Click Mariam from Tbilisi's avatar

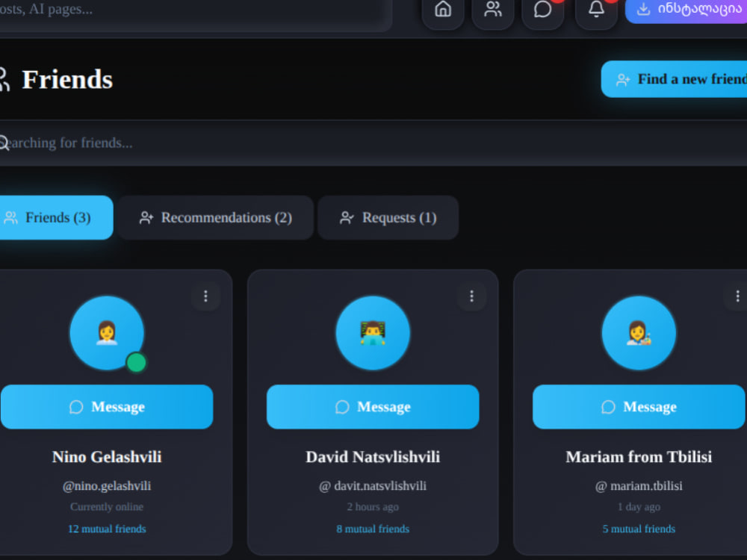pyautogui.click(x=639, y=333)
